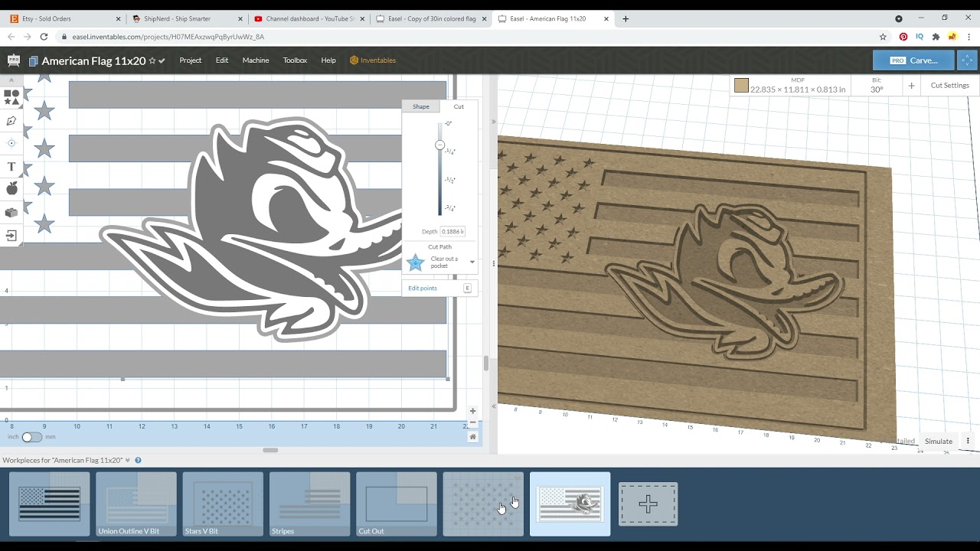This screenshot has width=980, height=551.
Task: Select the flag with duck logo workpiece
Action: tap(570, 504)
